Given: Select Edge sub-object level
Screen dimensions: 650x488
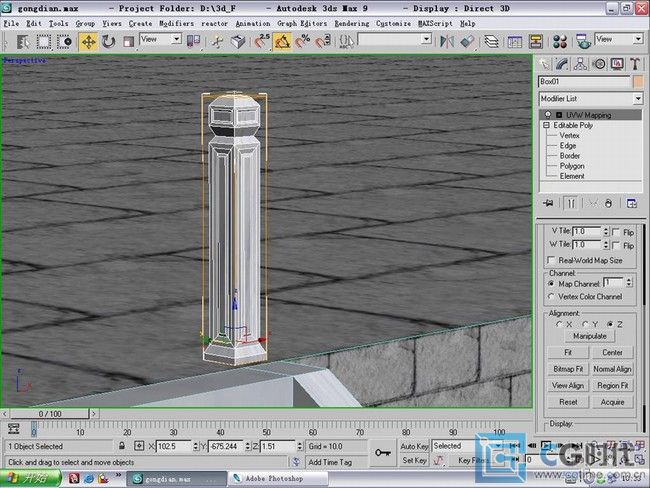Looking at the screenshot, I should tap(568, 146).
